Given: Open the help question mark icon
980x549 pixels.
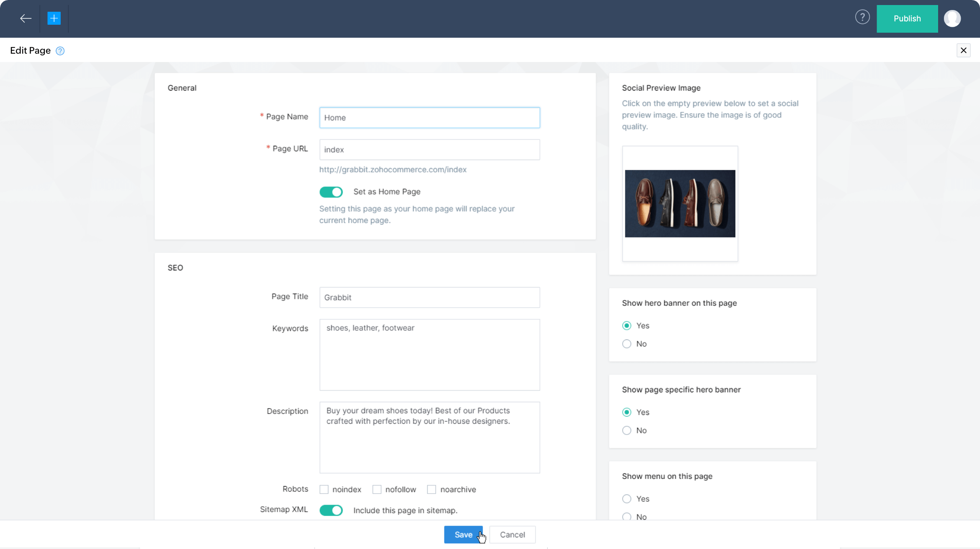Looking at the screenshot, I should coord(862,18).
